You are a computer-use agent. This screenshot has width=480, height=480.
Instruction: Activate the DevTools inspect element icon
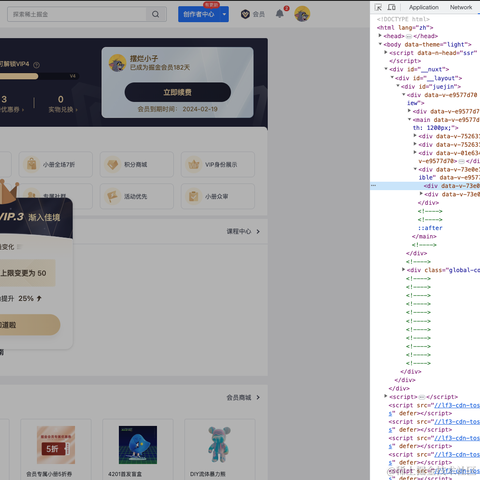click(378, 7)
